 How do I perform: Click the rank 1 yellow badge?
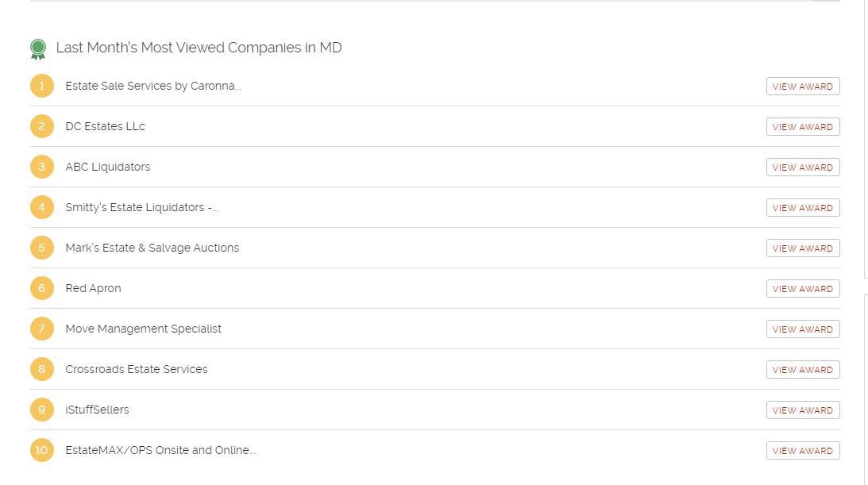(42, 86)
